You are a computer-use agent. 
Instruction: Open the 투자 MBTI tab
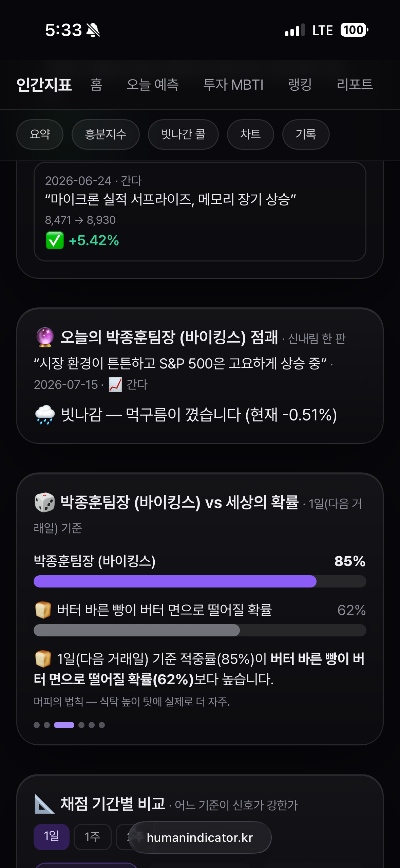coord(233,85)
